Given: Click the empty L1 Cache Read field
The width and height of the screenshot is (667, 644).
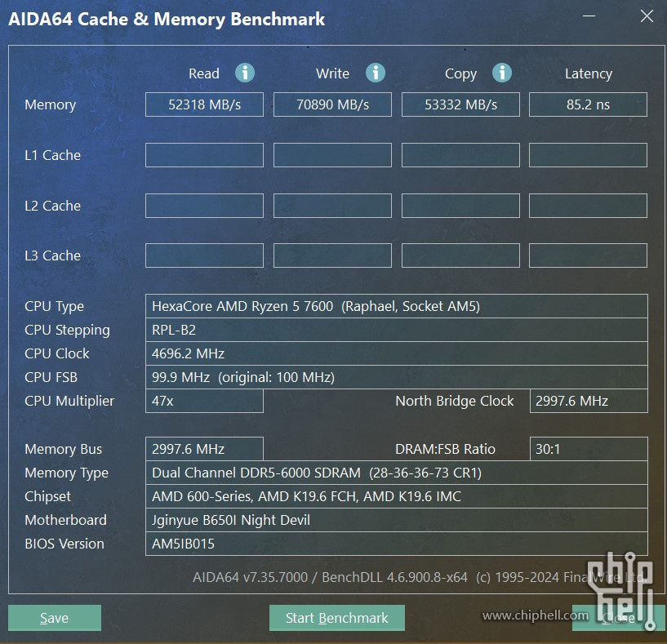Looking at the screenshot, I should 204,155.
